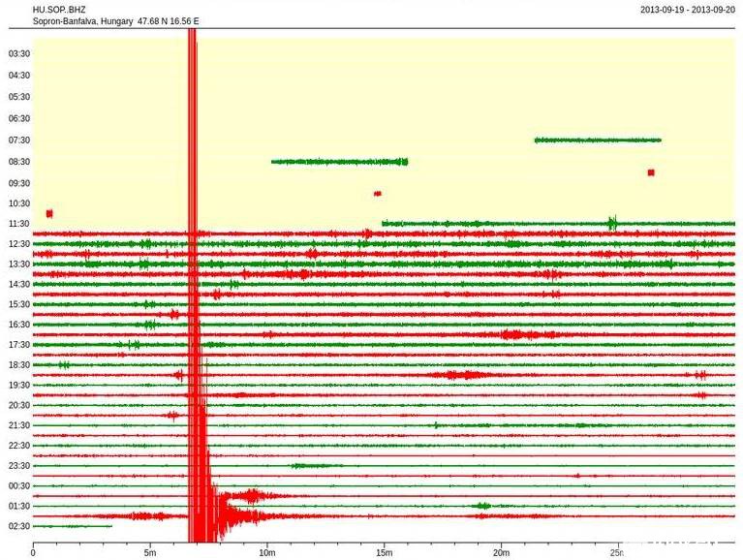Image resolution: width=743 pixels, height=560 pixels.
Task: Select the 06:30 time label
Action: coord(19,118)
